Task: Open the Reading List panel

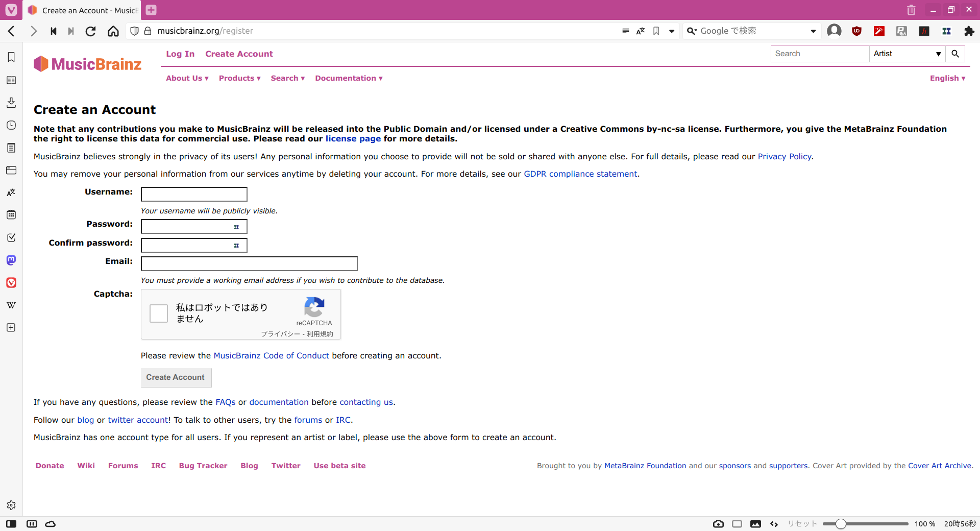Action: pyautogui.click(x=11, y=80)
